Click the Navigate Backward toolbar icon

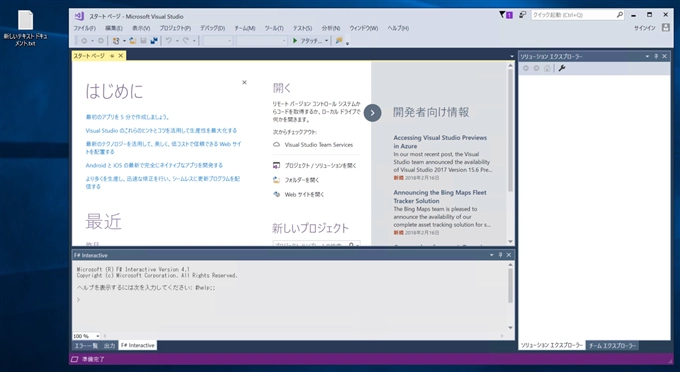84,41
